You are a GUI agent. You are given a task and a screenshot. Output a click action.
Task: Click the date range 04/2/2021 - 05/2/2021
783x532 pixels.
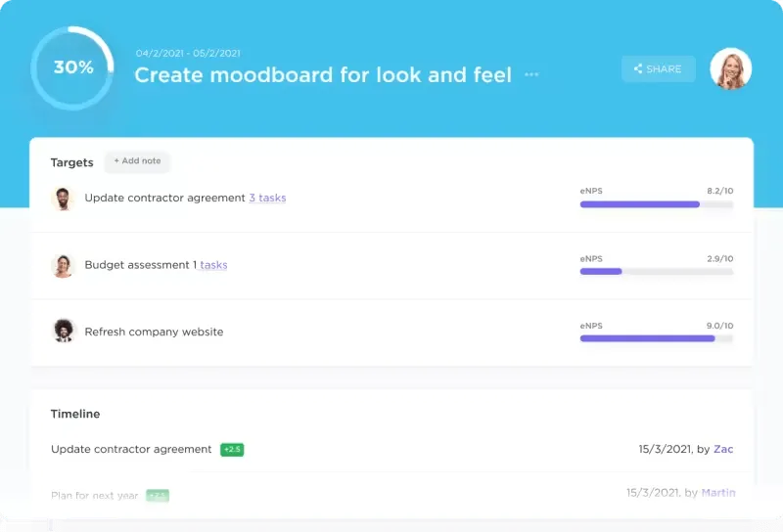[x=188, y=54]
